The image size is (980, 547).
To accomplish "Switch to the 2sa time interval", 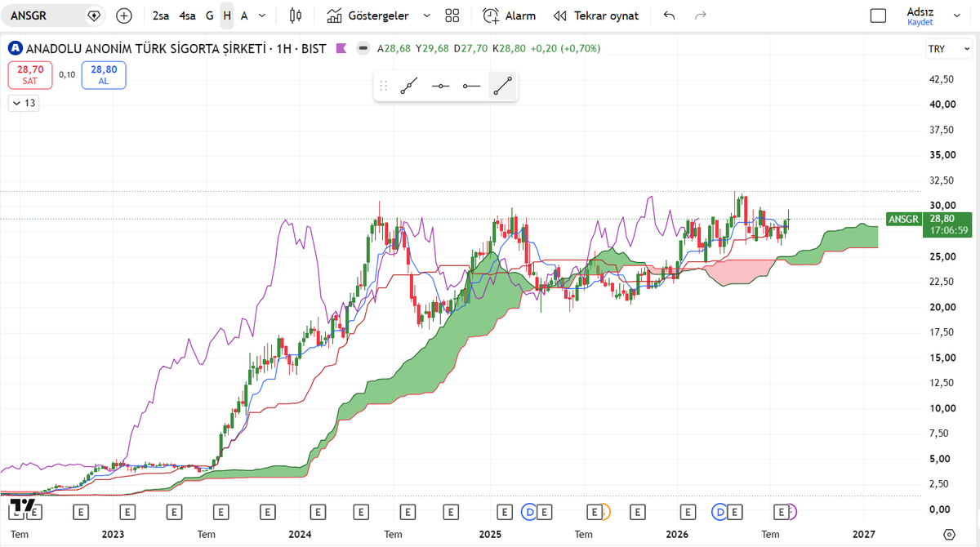I will point(161,16).
